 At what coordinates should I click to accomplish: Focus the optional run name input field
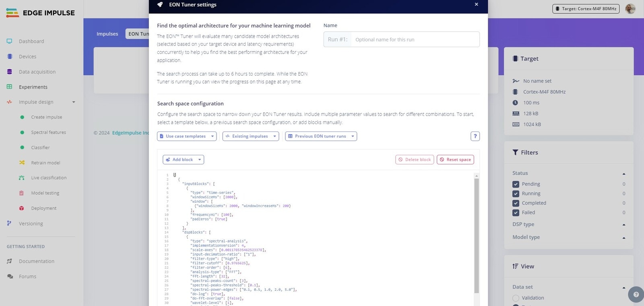pos(415,39)
